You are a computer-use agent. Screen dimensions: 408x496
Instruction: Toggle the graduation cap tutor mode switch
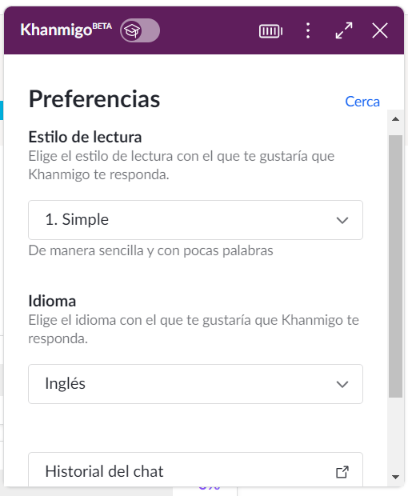pos(140,30)
